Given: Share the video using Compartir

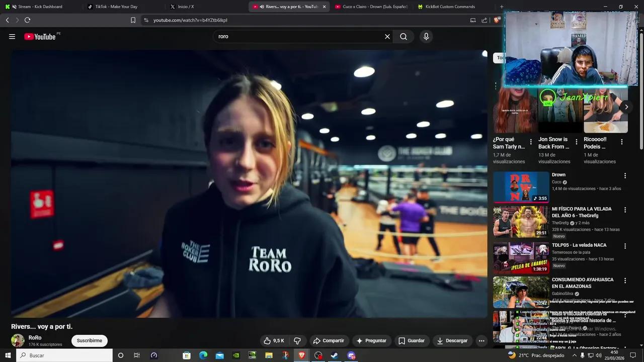Looking at the screenshot, I should (x=329, y=341).
